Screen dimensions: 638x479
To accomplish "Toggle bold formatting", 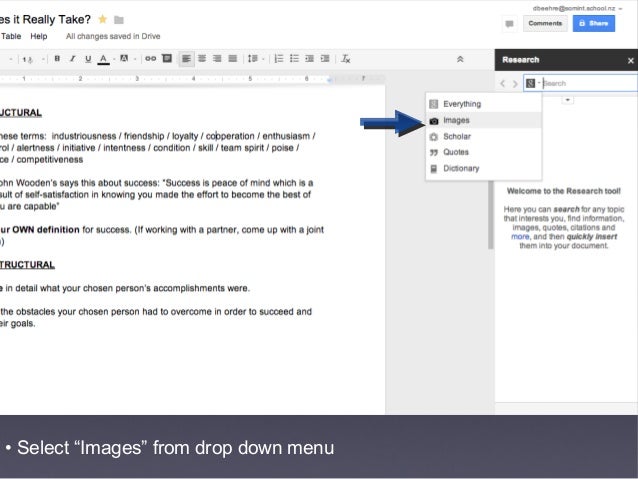I will 58,58.
